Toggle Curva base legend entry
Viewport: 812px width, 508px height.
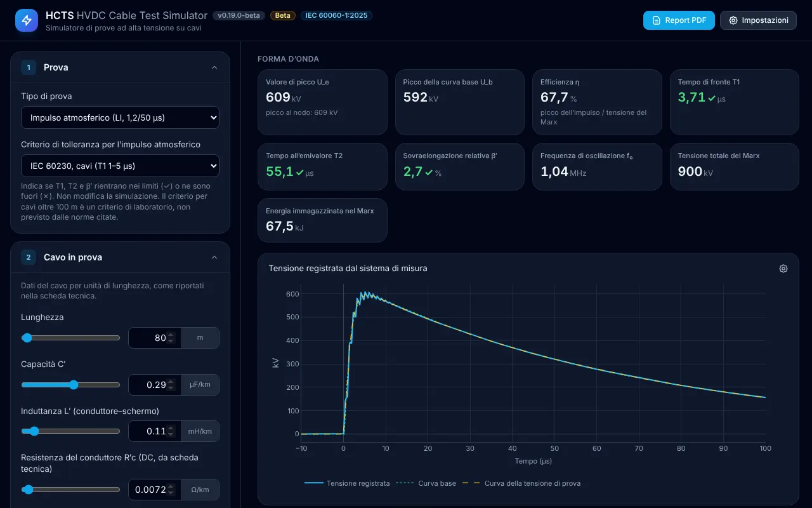click(426, 483)
